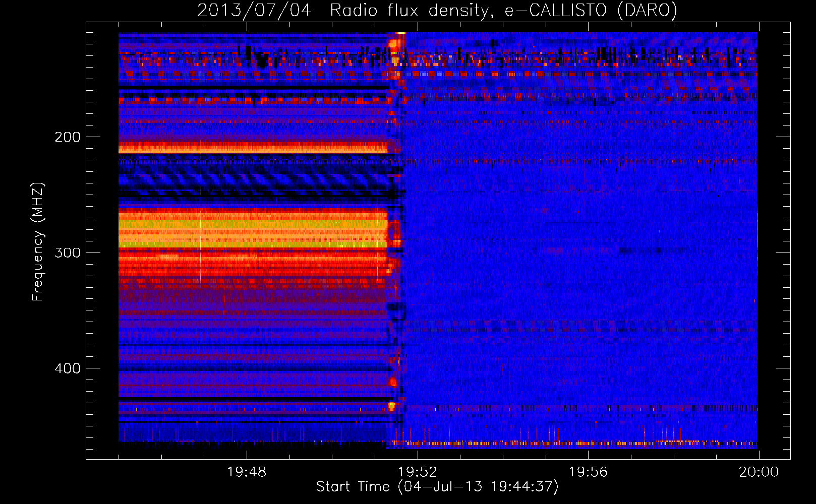This screenshot has height=504, width=816.
Task: Click the 20:00 time tick label
Action: coord(759,472)
